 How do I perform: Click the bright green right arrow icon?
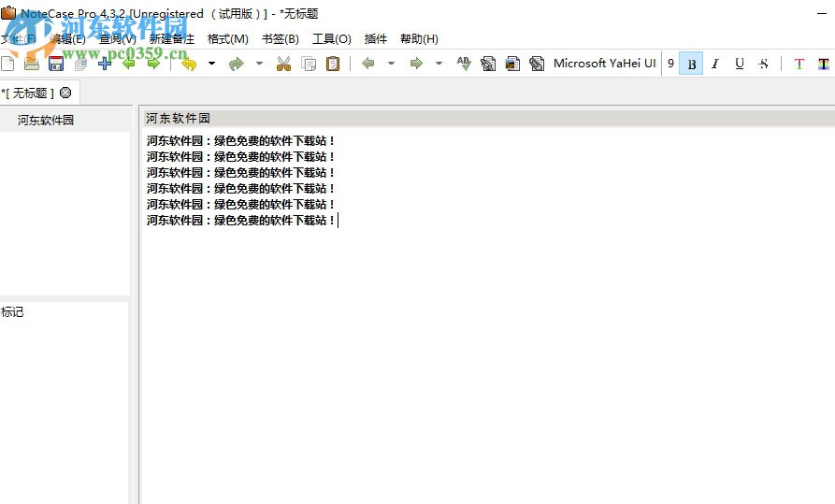pos(153,64)
